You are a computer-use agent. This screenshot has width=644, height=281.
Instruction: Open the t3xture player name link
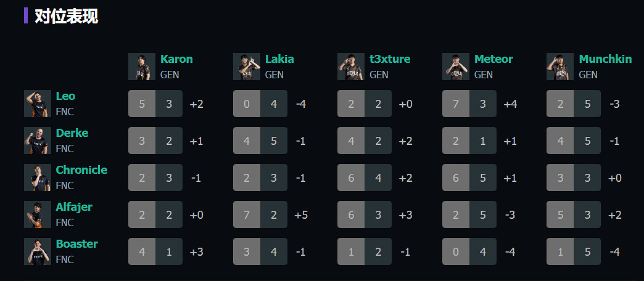(x=390, y=59)
